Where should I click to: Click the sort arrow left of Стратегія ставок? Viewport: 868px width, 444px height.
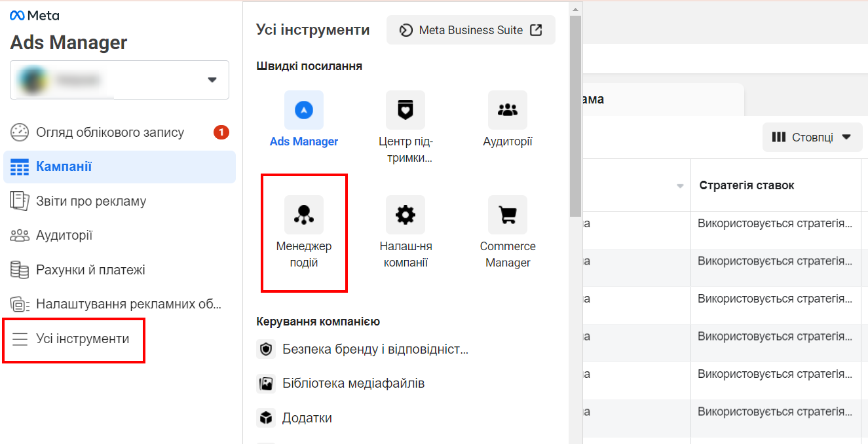coord(680,186)
